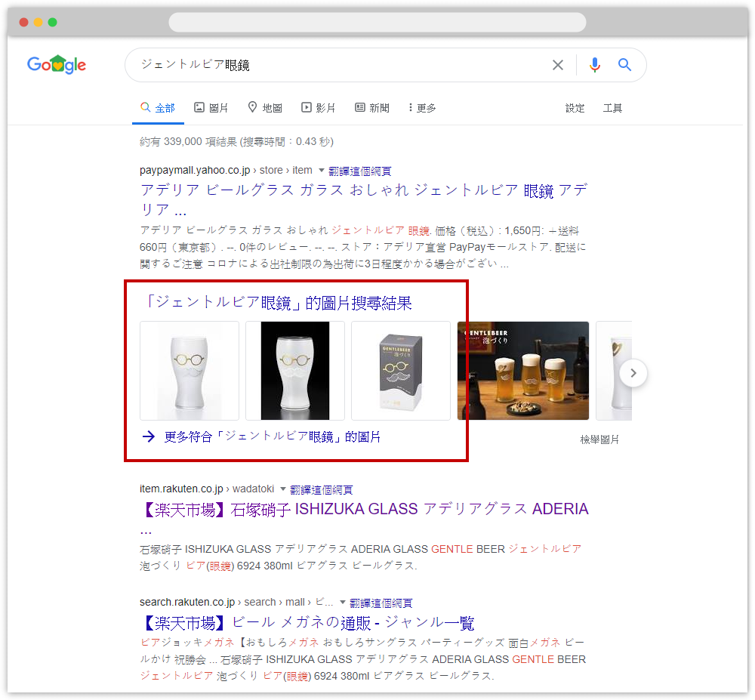Screen dimensions: 755x700
Task: Click 更多符合「ジェントルビア眼鏡」的圖片 link
Action: pos(273,436)
